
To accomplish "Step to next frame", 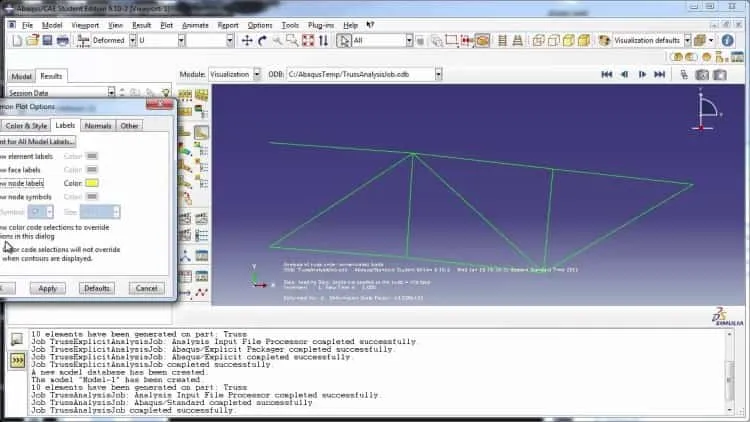I will coord(642,74).
